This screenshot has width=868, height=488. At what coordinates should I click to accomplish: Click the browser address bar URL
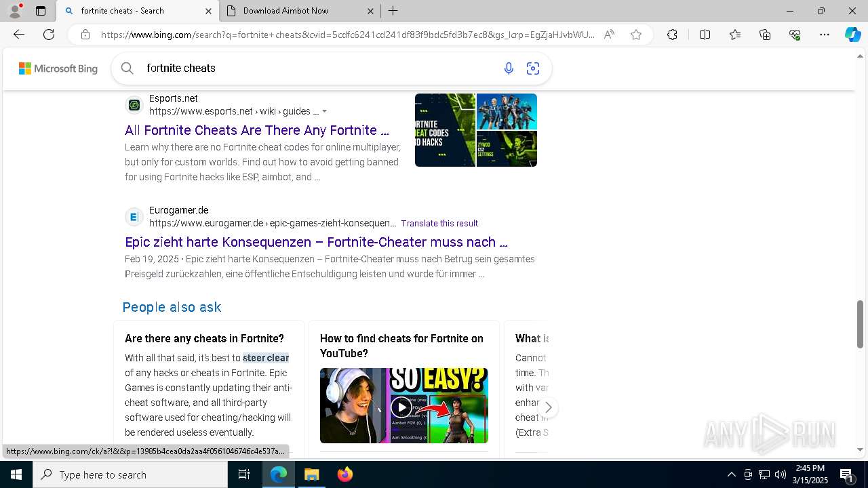347,35
